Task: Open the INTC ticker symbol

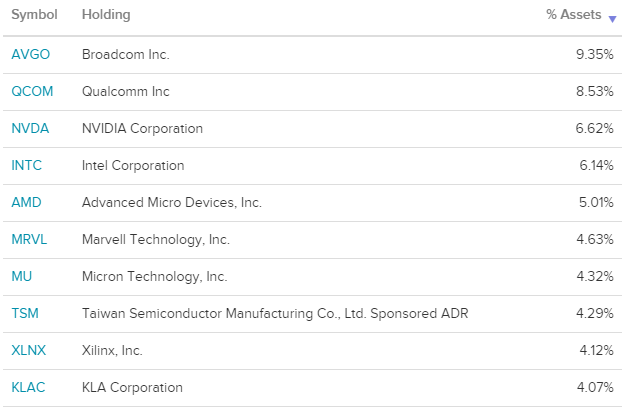Action: point(27,165)
